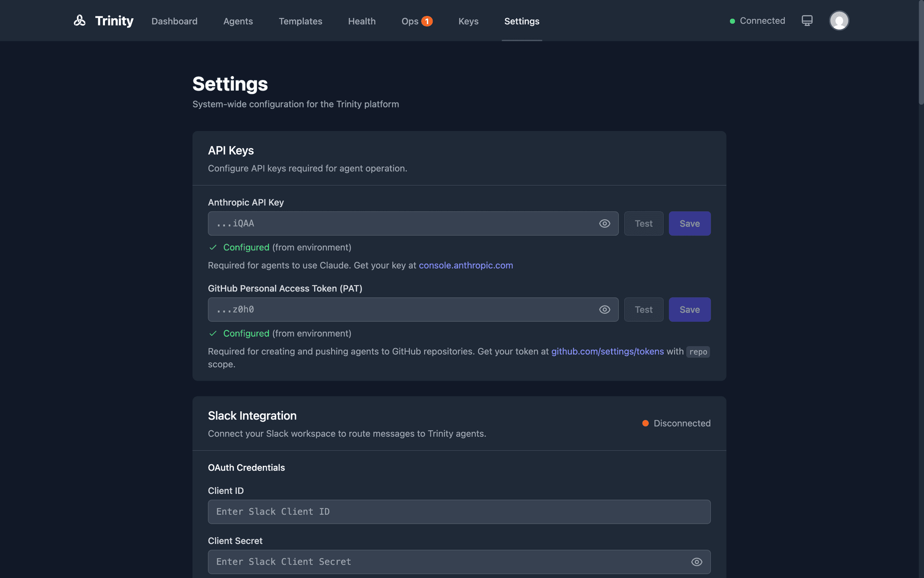Click the Trinity logo icon

tap(80, 21)
